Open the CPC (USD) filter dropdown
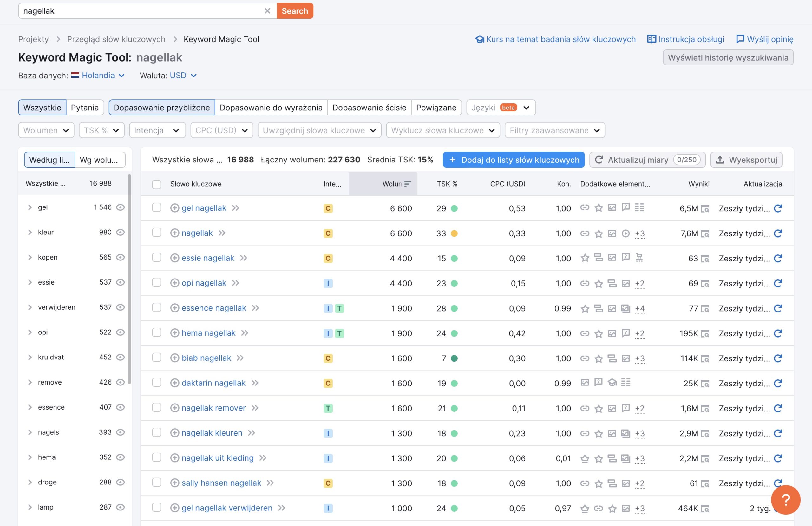 click(x=222, y=130)
